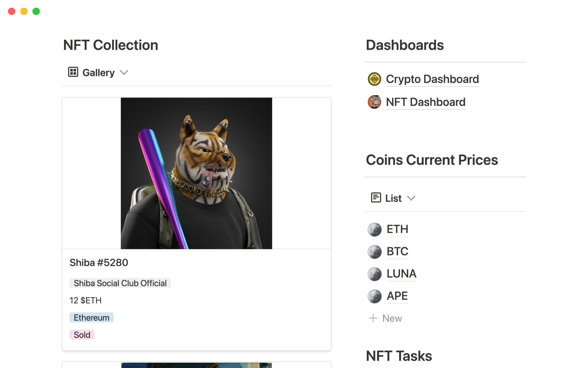
Task: Click the NFT Dashboard ape icon
Action: 374,102
